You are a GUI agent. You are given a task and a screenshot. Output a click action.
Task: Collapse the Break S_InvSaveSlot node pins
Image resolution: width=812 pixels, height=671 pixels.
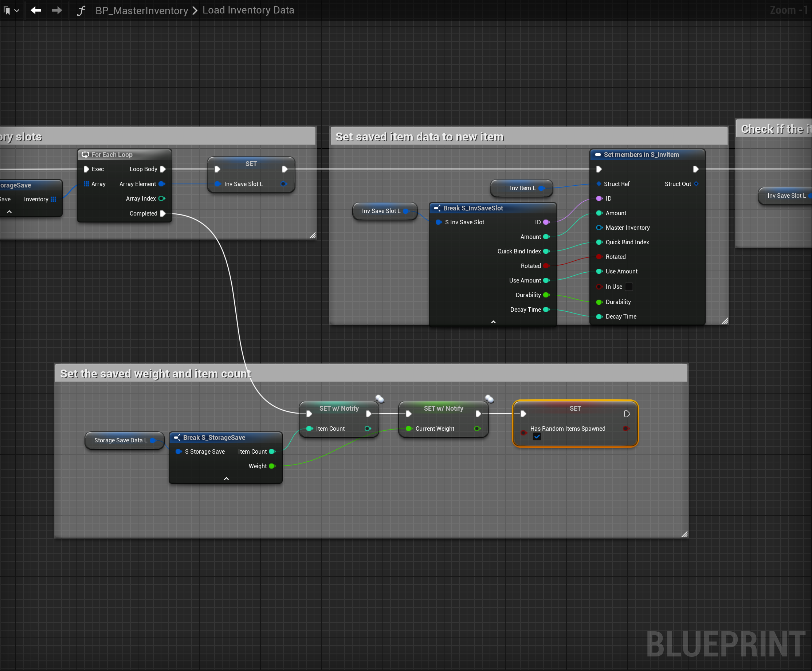(x=493, y=322)
